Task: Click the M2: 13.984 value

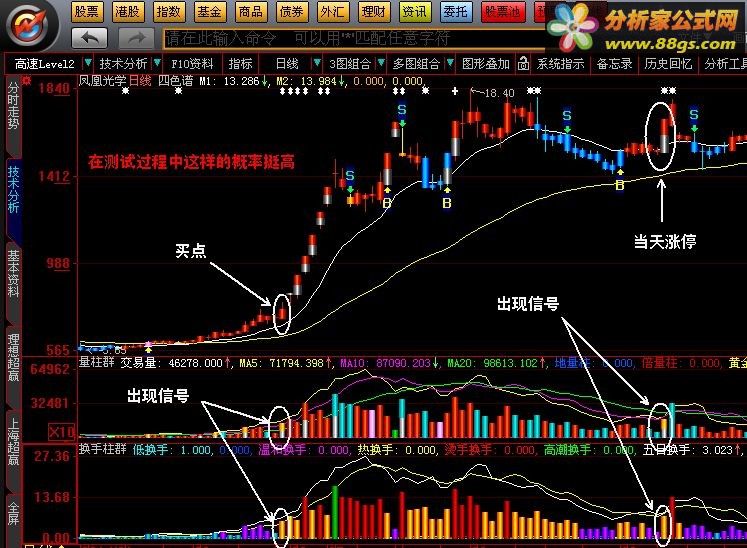Action: 311,81
